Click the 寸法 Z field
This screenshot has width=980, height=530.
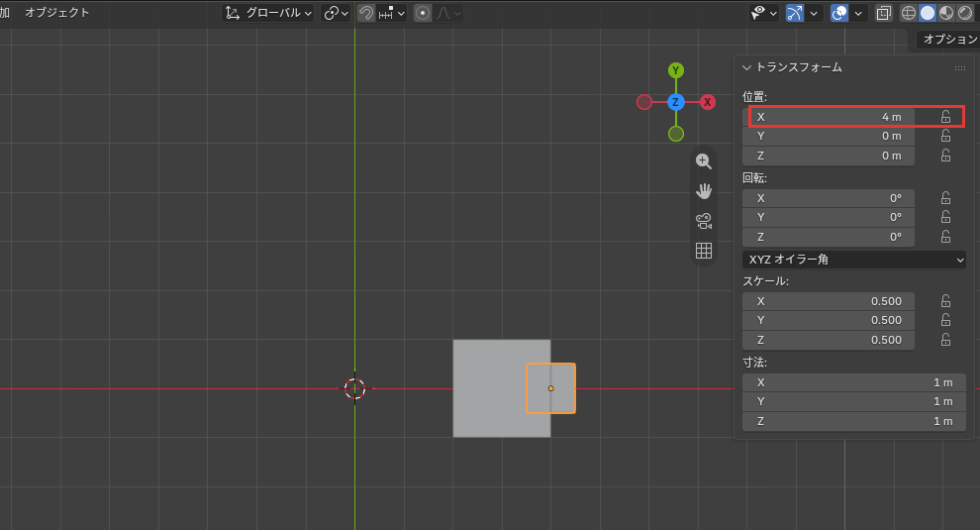click(853, 422)
